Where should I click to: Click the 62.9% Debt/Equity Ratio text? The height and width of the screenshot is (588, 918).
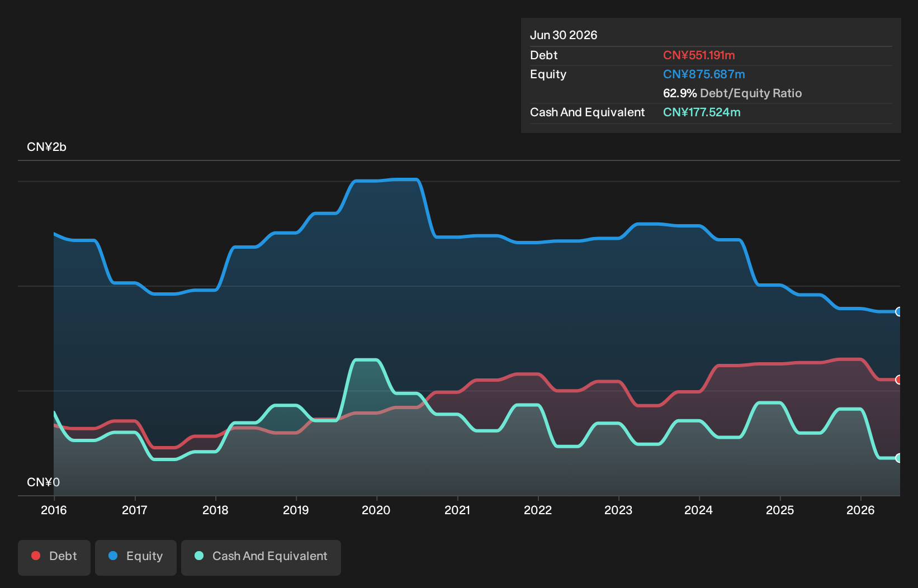732,93
